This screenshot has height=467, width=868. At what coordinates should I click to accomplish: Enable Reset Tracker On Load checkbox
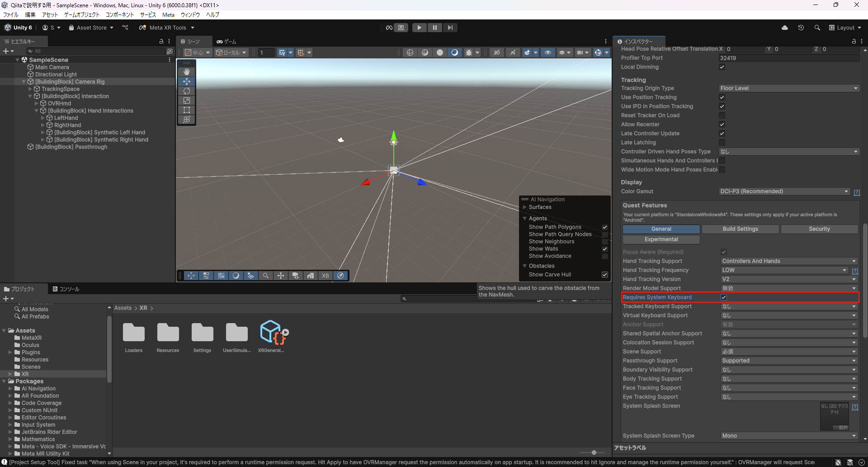pos(722,115)
